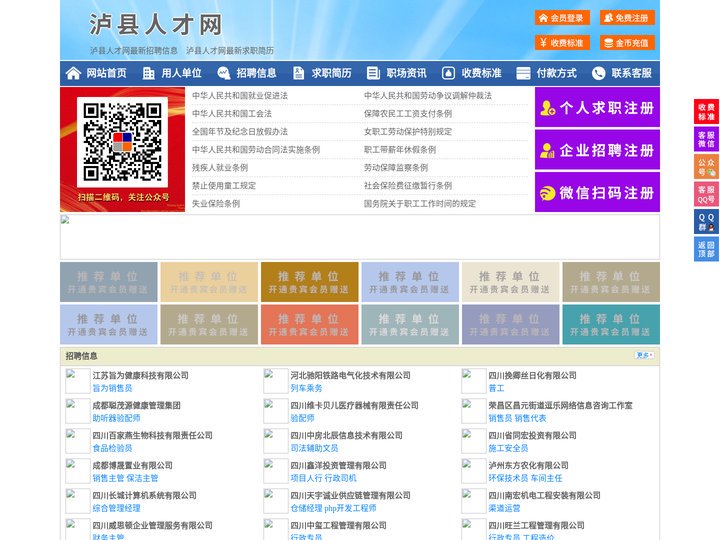720x540 pixels.
Task: Click the document icon beside 求职简历
Action: point(298,73)
